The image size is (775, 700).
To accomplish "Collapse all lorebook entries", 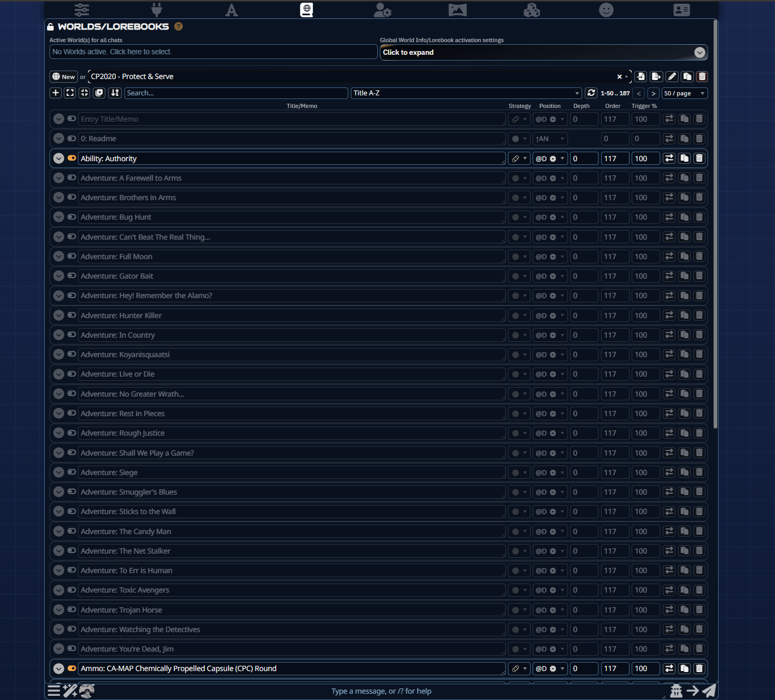I will point(84,93).
